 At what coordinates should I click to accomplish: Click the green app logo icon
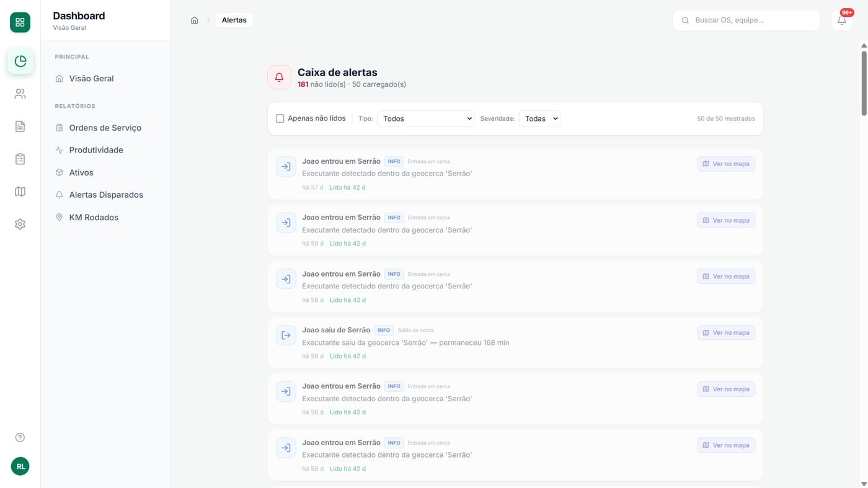pyautogui.click(x=20, y=22)
